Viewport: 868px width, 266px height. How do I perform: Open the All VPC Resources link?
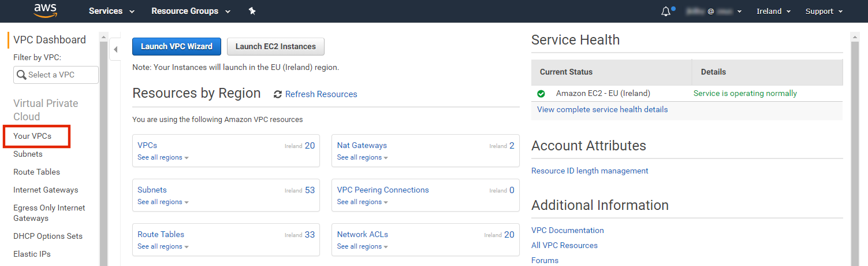564,245
